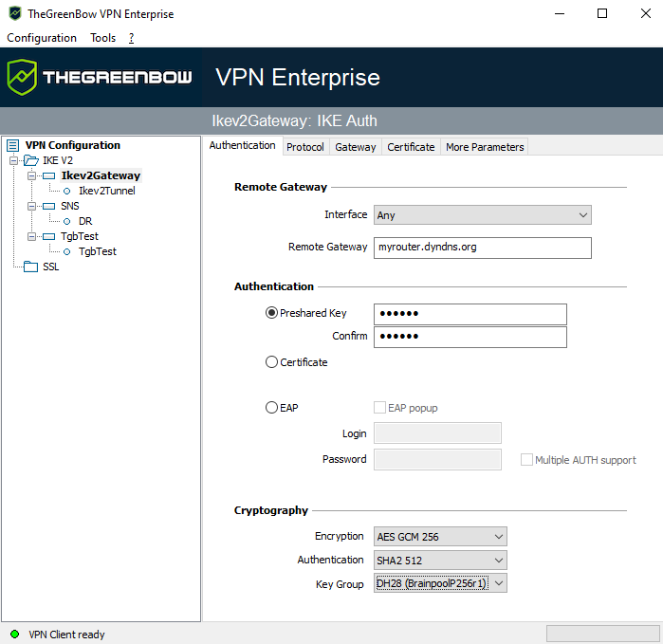663x644 pixels.
Task: Open the Interface dropdown
Action: (482, 215)
